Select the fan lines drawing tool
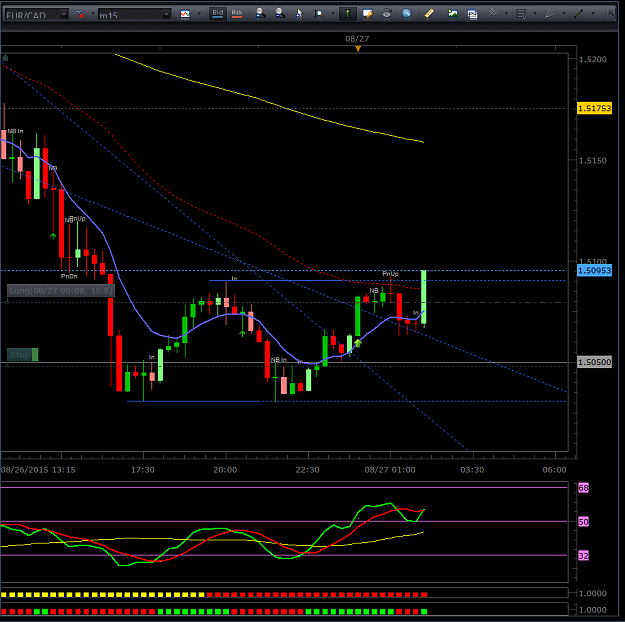Viewport: 625px width, 622px height. coord(550,14)
